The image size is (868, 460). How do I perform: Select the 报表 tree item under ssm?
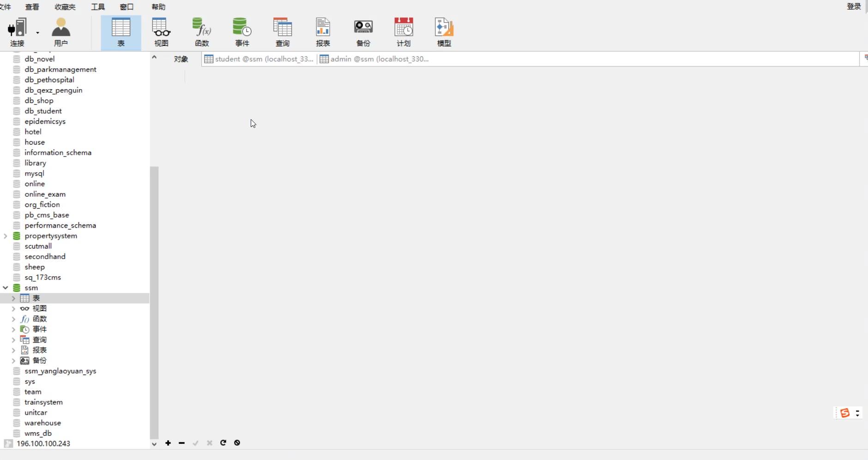[39, 350]
